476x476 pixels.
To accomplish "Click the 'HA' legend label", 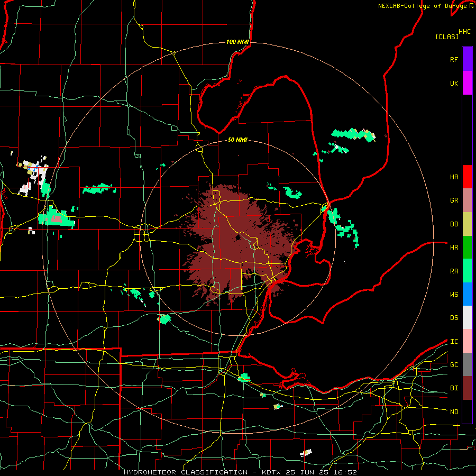I will pyautogui.click(x=454, y=177).
